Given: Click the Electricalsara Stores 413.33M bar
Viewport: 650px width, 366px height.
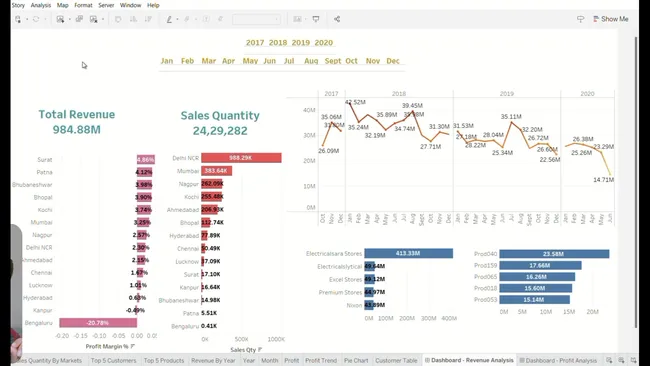Looking at the screenshot, I should (x=409, y=253).
